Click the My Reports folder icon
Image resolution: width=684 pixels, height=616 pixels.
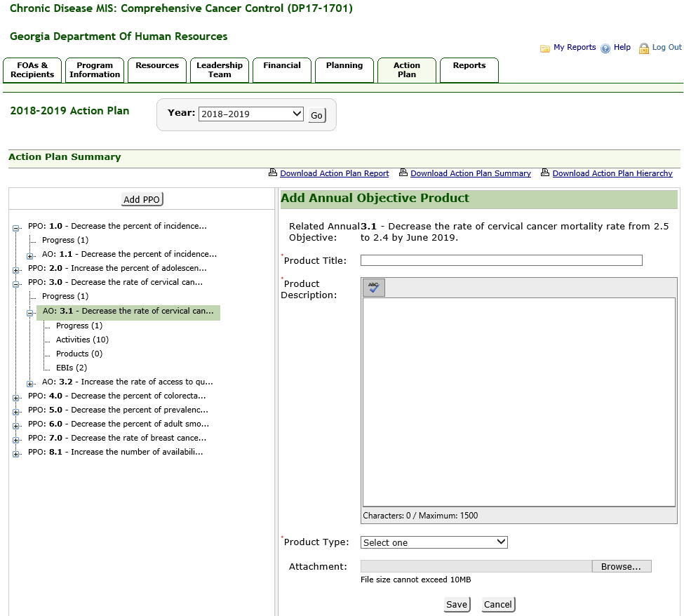pos(544,48)
